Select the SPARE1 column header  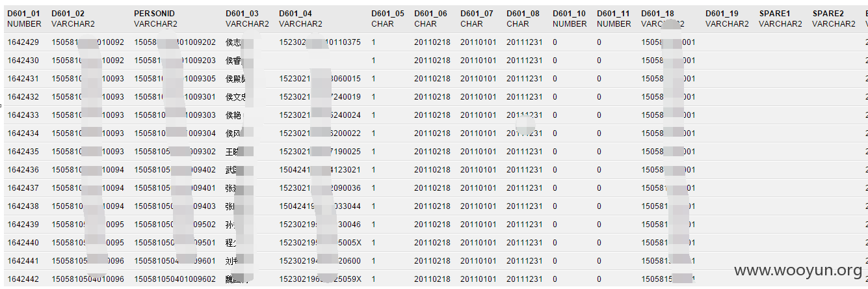(x=774, y=14)
